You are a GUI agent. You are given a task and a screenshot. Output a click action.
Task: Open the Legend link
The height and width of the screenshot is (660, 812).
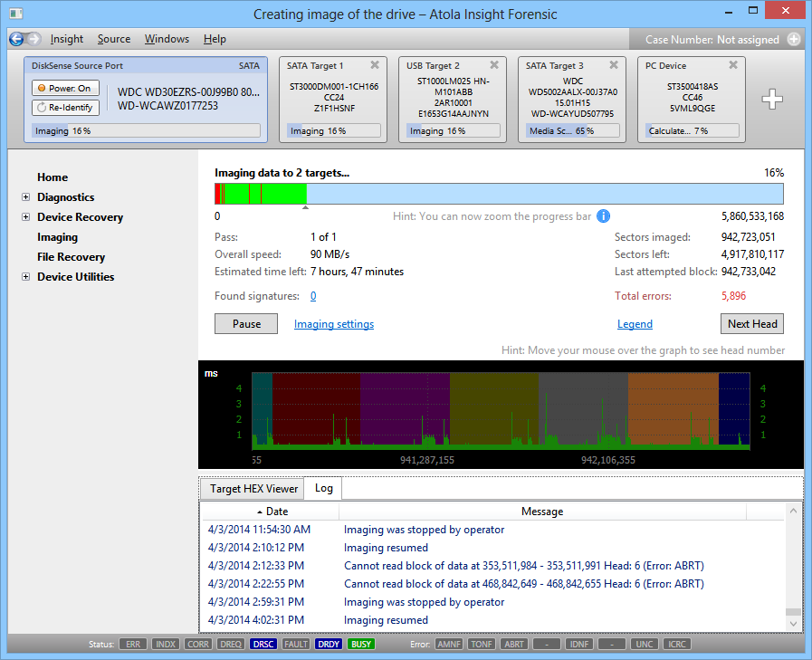coord(635,324)
